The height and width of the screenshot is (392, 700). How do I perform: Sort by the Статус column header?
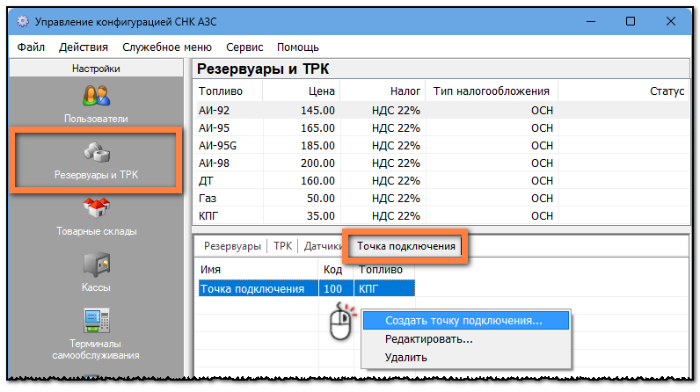[x=624, y=91]
